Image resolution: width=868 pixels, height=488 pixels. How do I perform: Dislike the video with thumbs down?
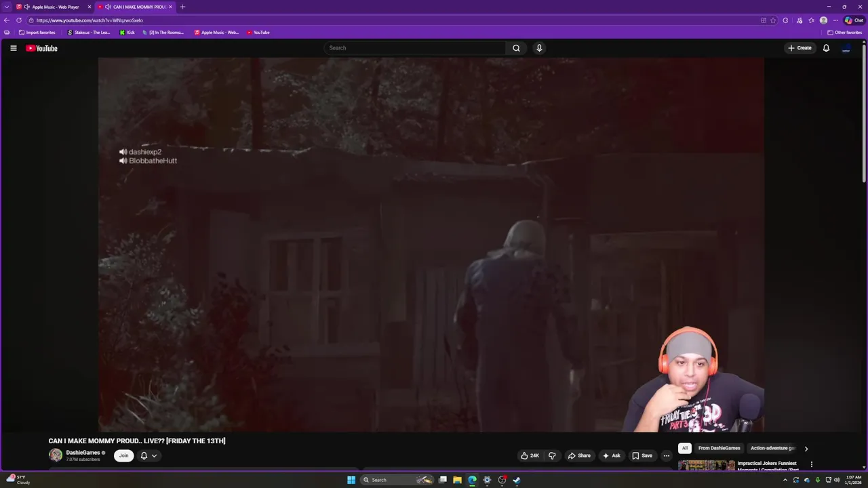pyautogui.click(x=552, y=455)
